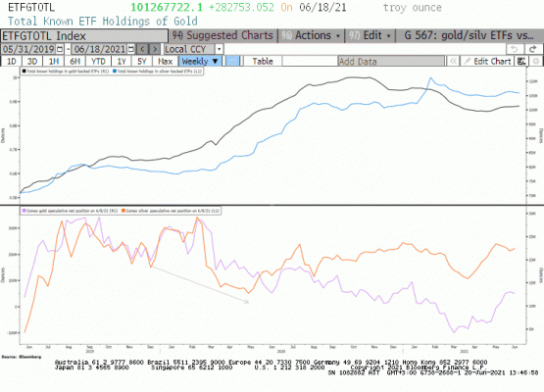Click the Add Data input field

(x=391, y=62)
